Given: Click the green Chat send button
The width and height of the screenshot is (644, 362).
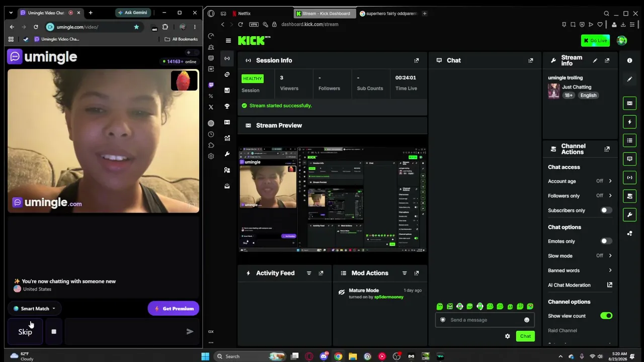Looking at the screenshot, I should tap(525, 336).
